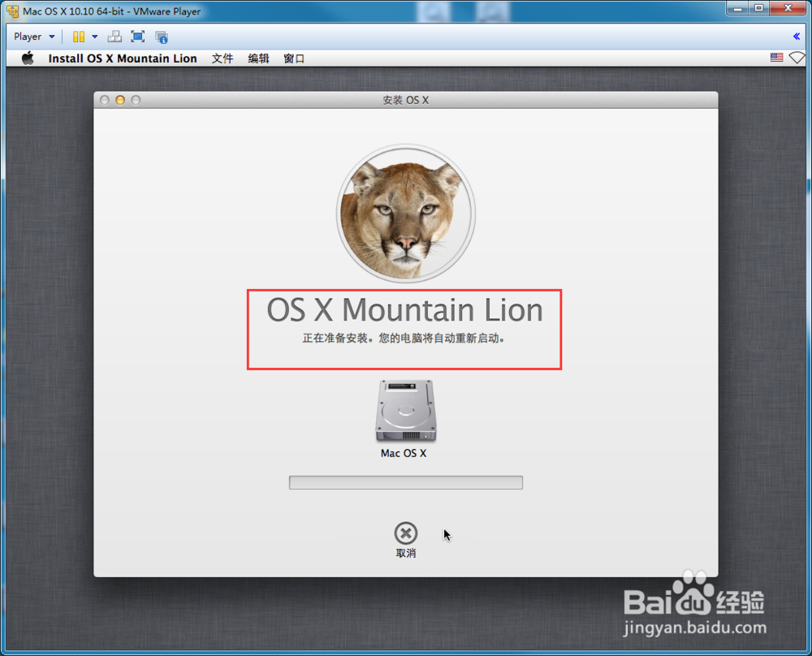Open the 窗口 menu
The image size is (812, 656).
pos(294,58)
